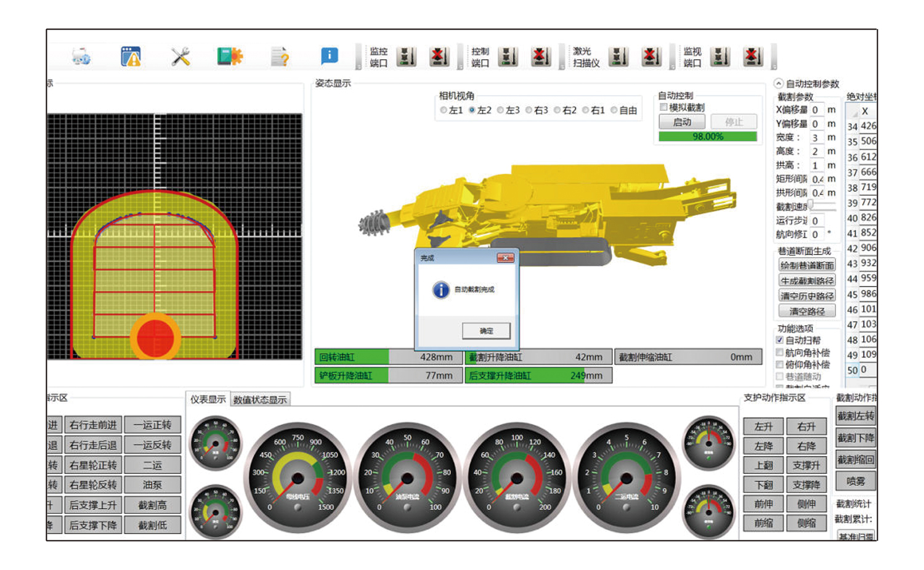This screenshot has height=570, width=924.
Task: Uncheck the 自动扫帮 option
Action: click(x=780, y=340)
